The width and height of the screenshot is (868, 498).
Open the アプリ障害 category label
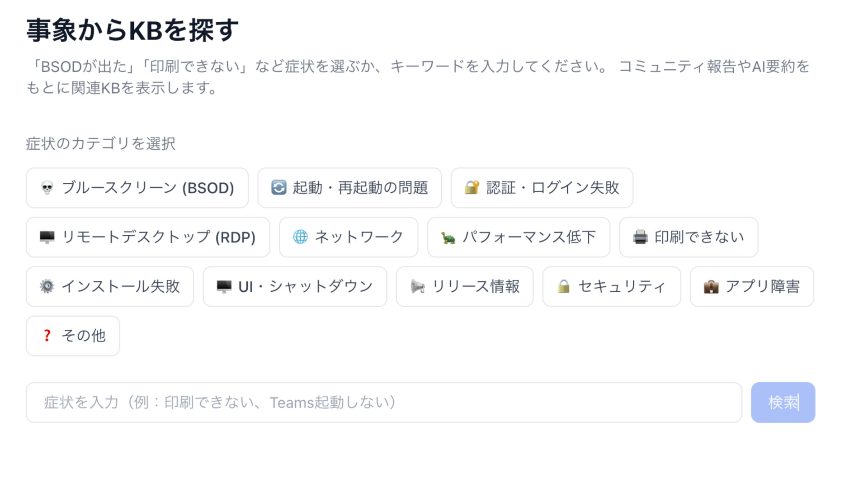[763, 286]
